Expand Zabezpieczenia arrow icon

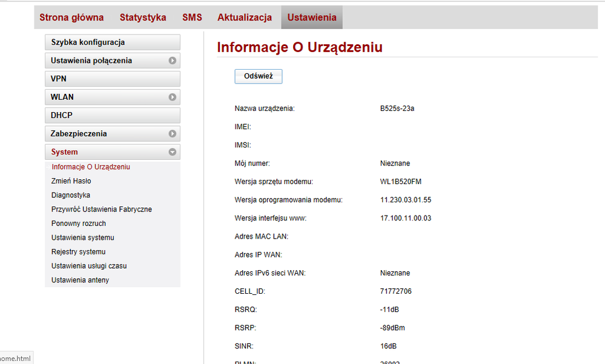point(173,134)
